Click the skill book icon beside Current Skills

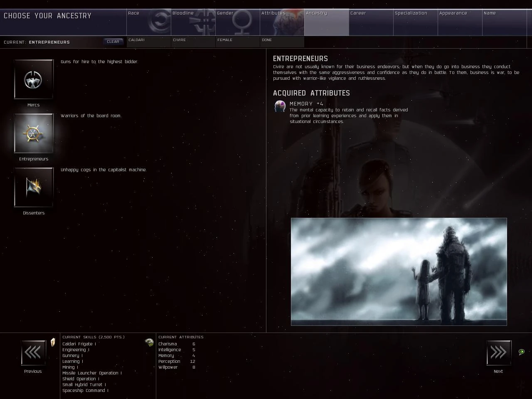(x=53, y=342)
